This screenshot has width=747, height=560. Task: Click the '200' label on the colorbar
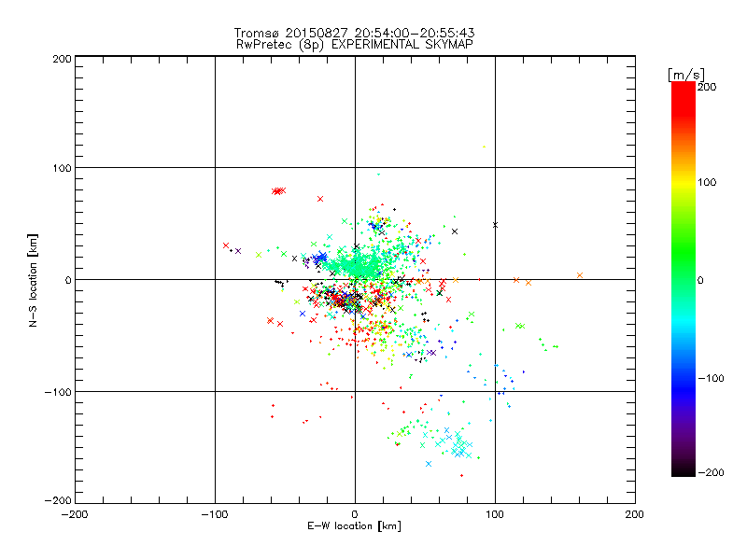[707, 87]
